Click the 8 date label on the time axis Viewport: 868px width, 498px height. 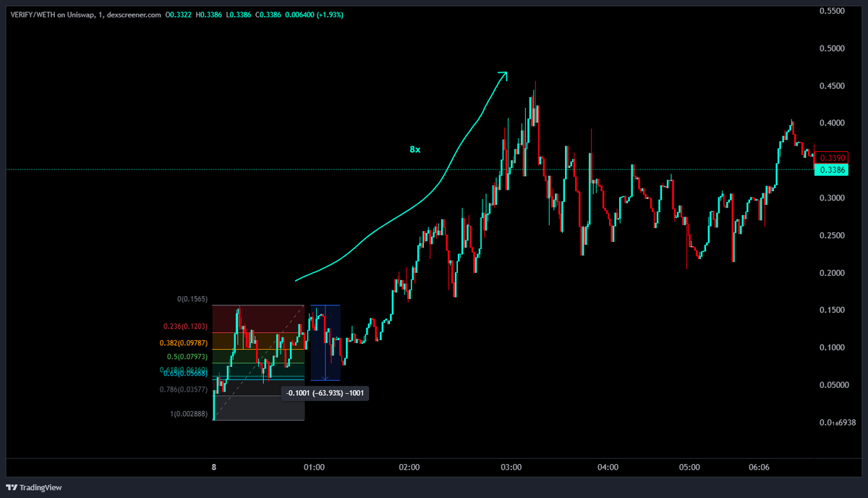tap(214, 468)
